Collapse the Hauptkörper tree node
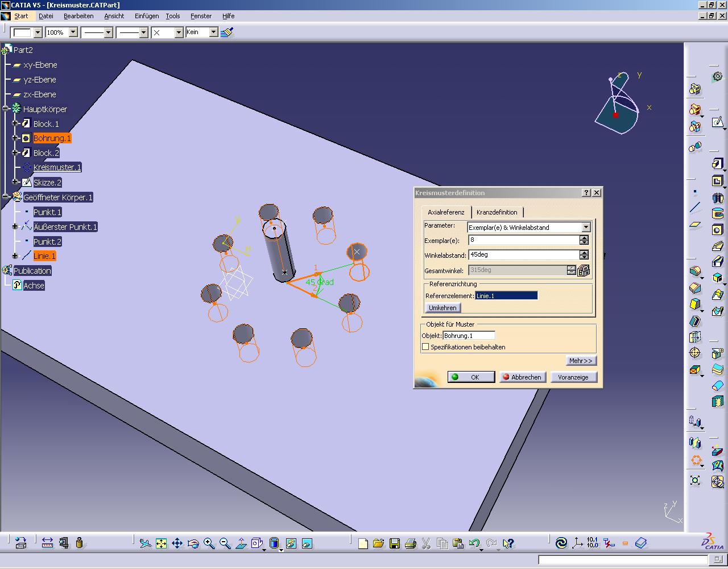The image size is (728, 569). tap(5, 109)
